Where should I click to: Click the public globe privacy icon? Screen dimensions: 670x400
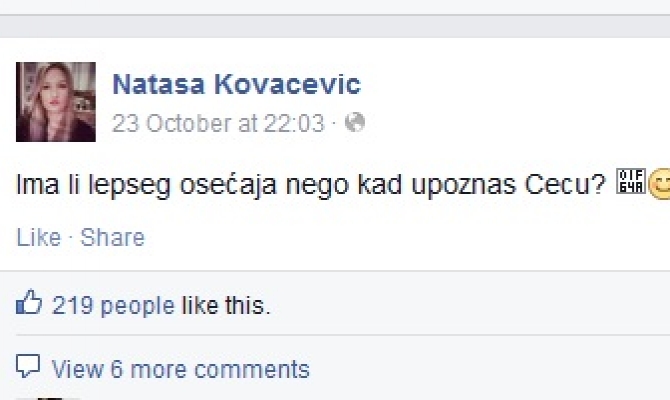pos(355,122)
